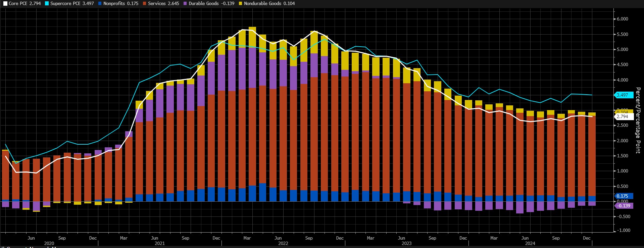Click the 2023 year label on time axis
Screen dimensions: 644x248
pos(407,243)
